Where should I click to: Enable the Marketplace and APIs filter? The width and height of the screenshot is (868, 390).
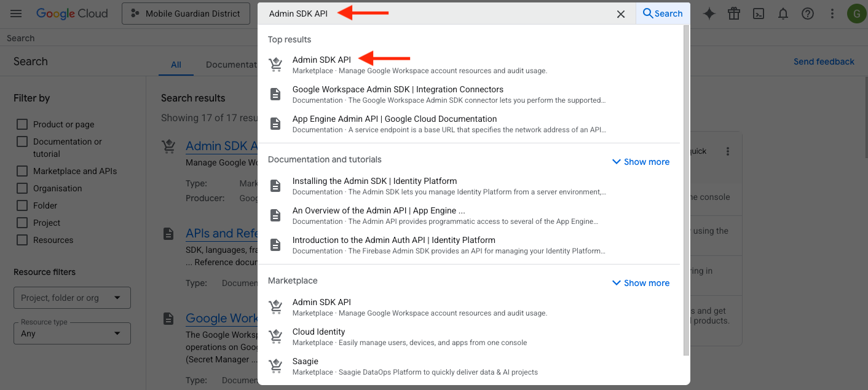(22, 171)
